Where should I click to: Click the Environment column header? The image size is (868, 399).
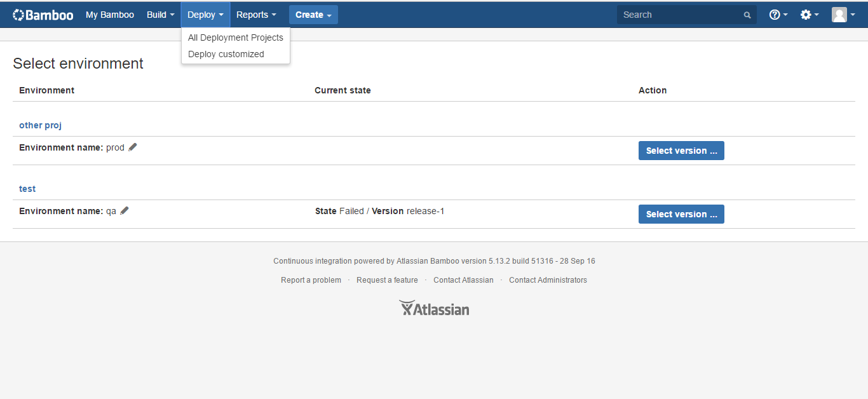(46, 90)
